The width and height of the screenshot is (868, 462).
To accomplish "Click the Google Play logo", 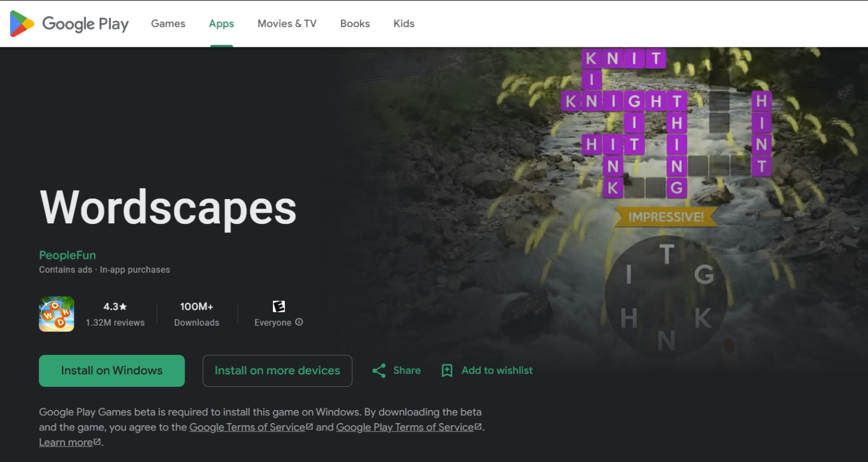I will tap(70, 24).
